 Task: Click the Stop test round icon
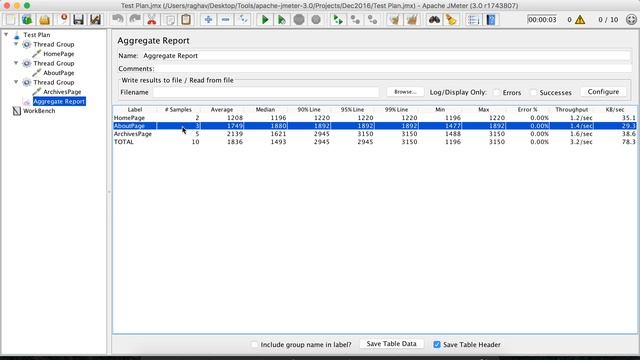click(299, 20)
